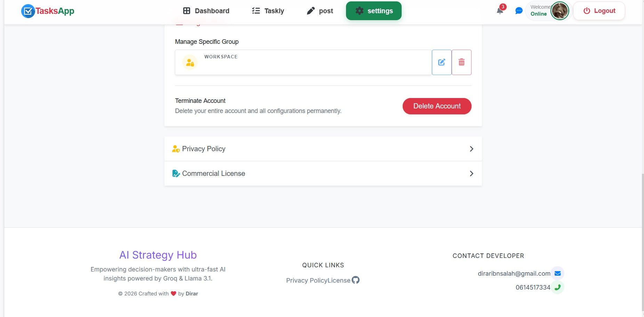Open the post menu item
The image size is (644, 317).
pos(320,11)
